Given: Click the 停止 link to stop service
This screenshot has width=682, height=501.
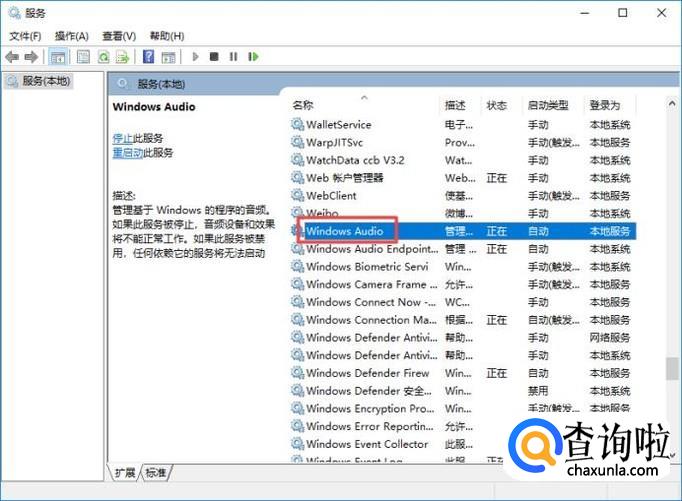Looking at the screenshot, I should (x=123, y=138).
